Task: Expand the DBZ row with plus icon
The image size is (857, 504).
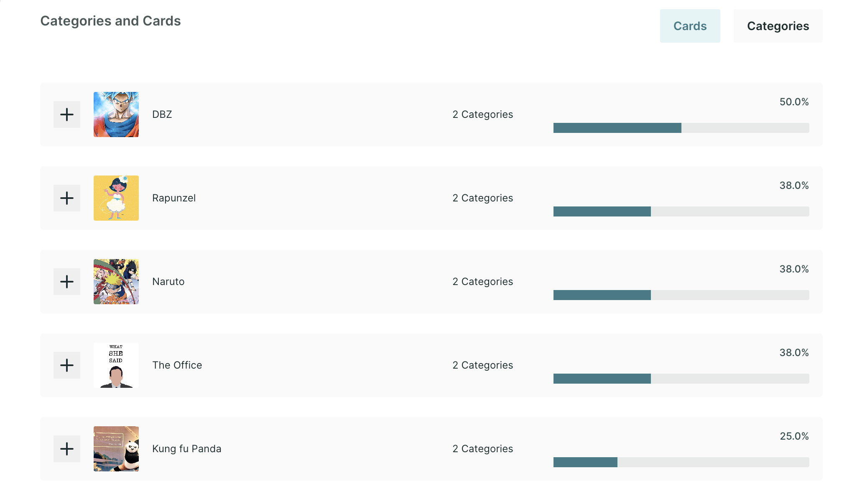Action: tap(67, 115)
